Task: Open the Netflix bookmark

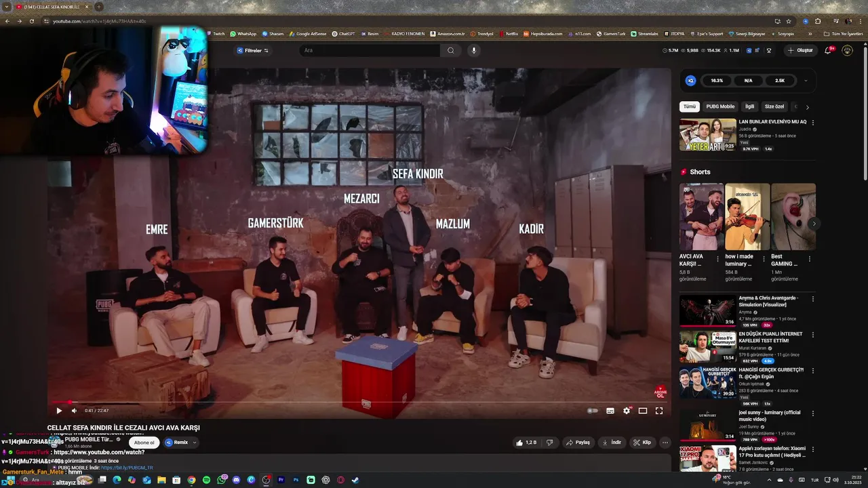Action: [508, 33]
